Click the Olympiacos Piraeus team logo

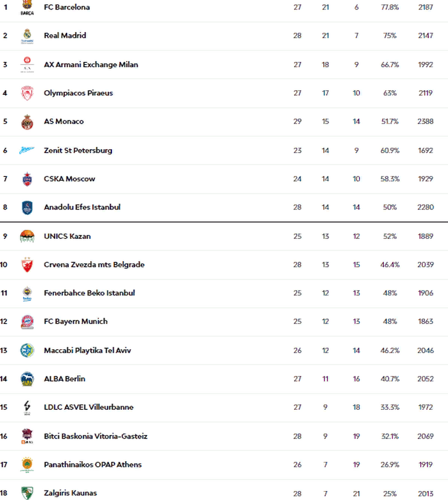click(27, 93)
